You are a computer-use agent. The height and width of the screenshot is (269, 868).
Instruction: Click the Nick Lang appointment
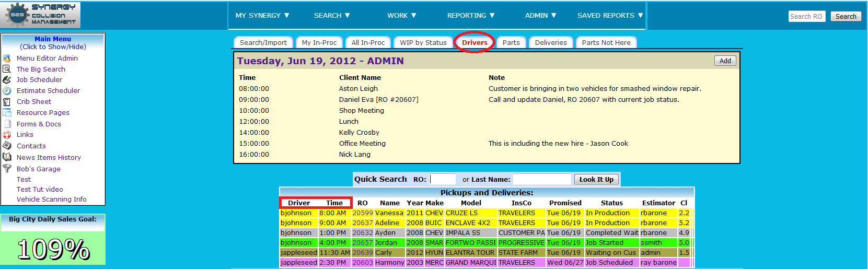(355, 155)
